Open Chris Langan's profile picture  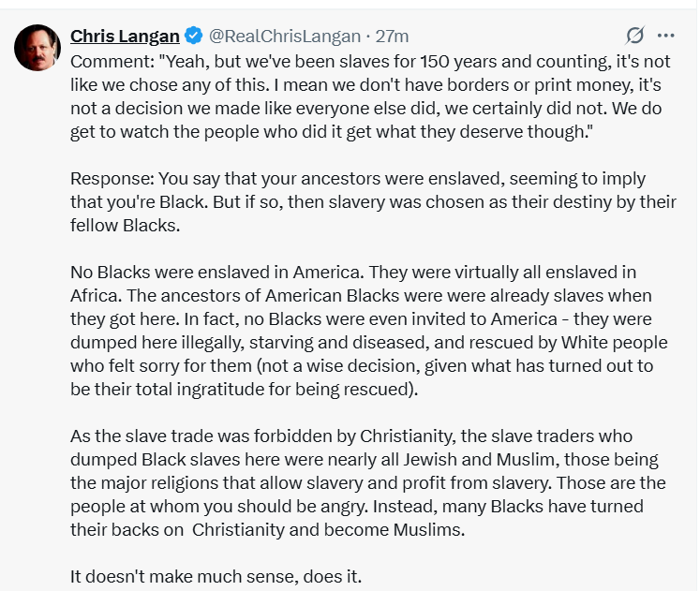point(37,48)
